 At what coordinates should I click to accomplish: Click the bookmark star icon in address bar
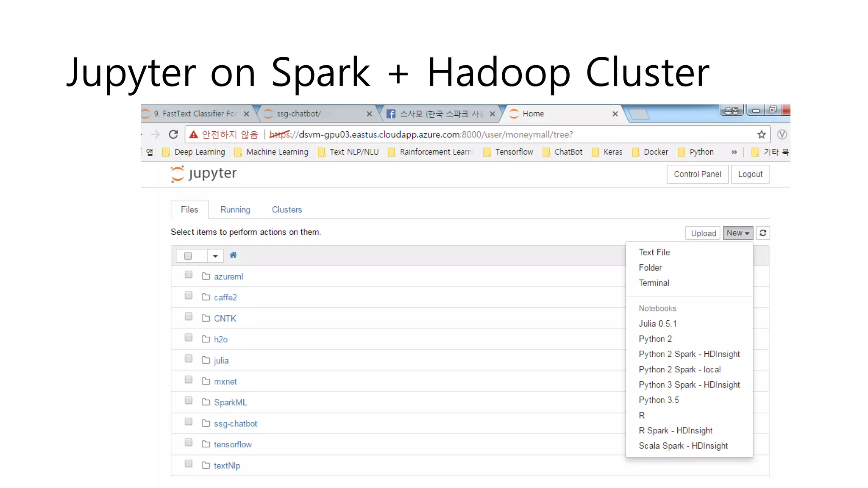[x=761, y=135]
